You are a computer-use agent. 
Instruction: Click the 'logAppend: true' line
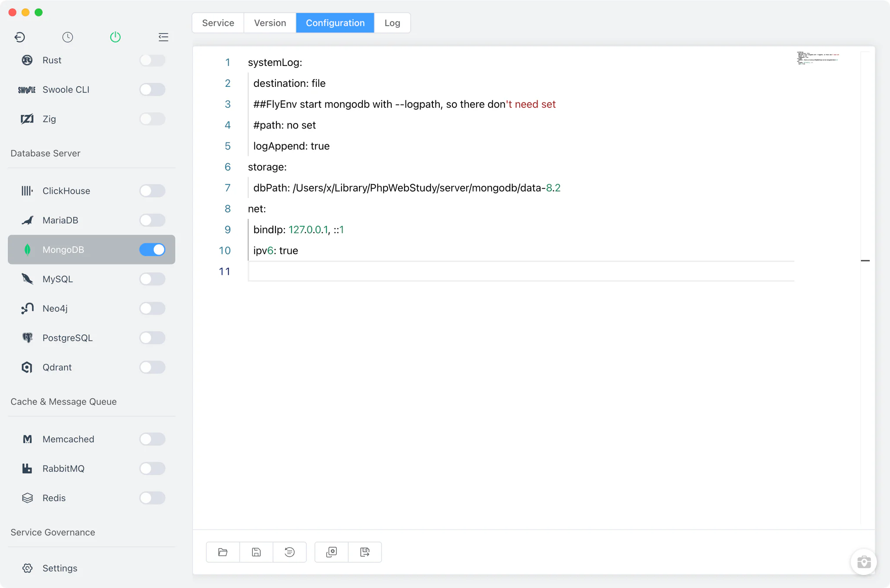tap(291, 146)
